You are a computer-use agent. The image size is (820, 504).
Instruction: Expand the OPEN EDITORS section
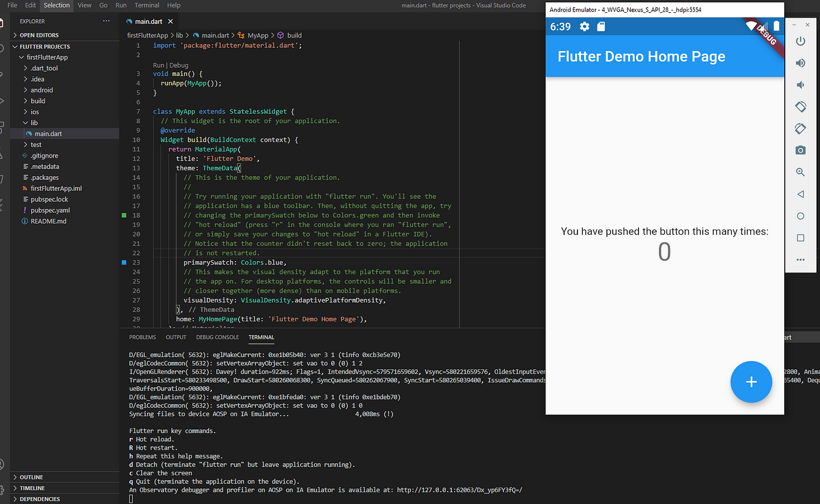click(64, 35)
